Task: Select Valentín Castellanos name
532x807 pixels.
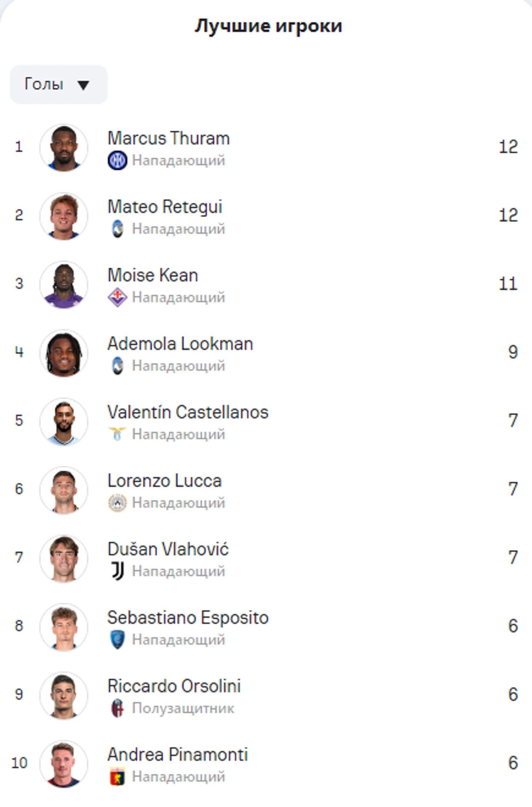Action: click(188, 412)
